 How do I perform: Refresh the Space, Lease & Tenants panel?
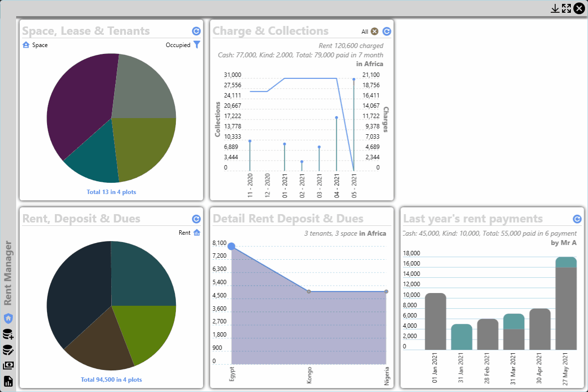196,31
